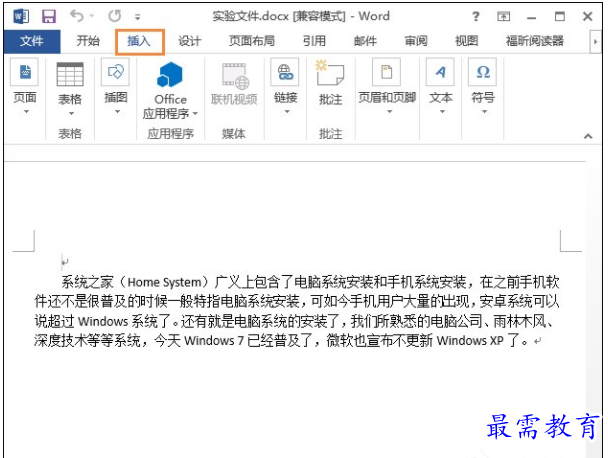Click the 表格 table grid icon

point(70,74)
